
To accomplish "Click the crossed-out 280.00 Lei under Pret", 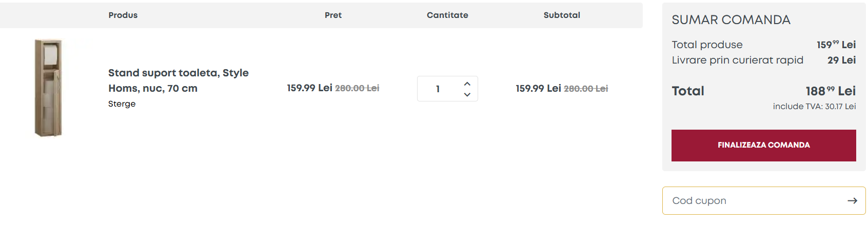I will point(357,88).
